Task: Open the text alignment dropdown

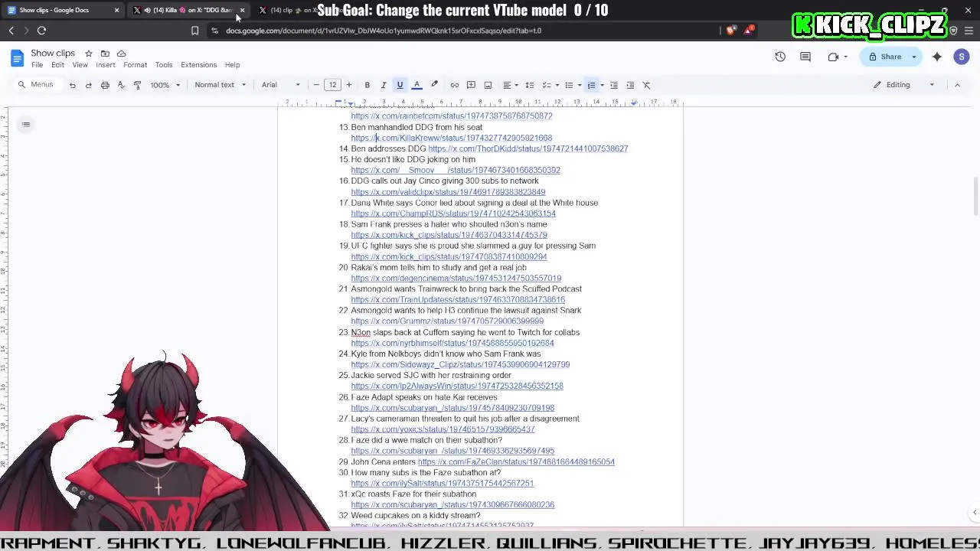Action: point(510,85)
